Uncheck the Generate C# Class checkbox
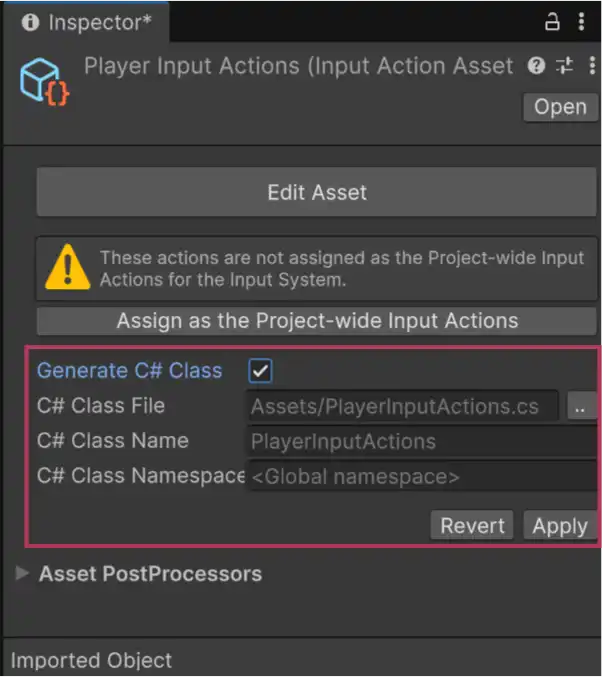This screenshot has width=602, height=677. tap(260, 371)
